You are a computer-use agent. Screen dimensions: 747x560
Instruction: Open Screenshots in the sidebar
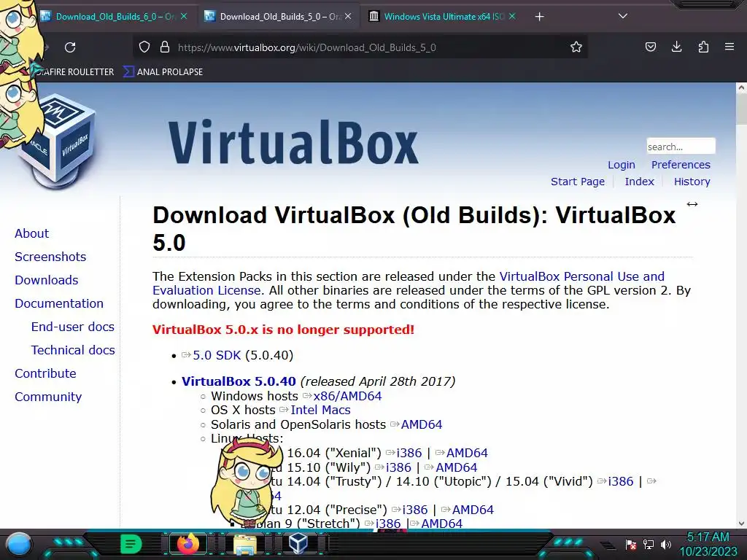[50, 257]
